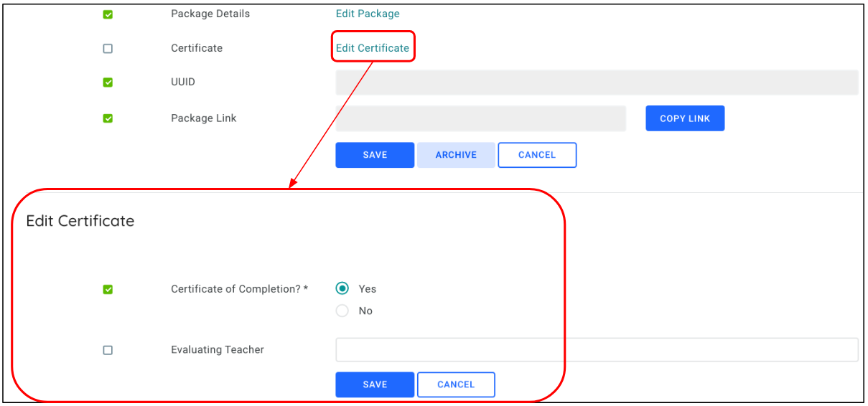The height and width of the screenshot is (406, 868).
Task: Uncheck the Certificate of Completion checkbox
Action: [108, 290]
